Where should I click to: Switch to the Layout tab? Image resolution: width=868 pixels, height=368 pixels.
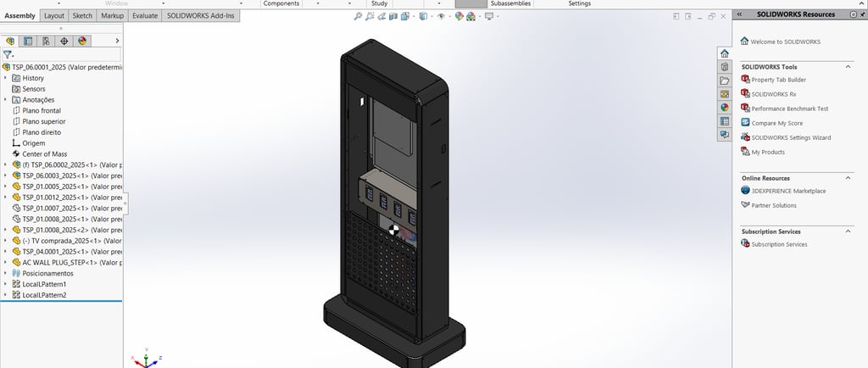54,15
